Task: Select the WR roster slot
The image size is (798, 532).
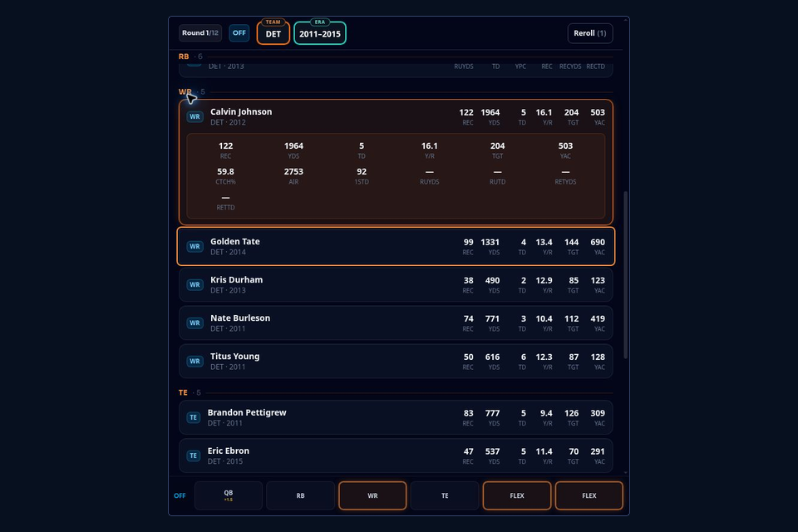Action: pyautogui.click(x=372, y=495)
